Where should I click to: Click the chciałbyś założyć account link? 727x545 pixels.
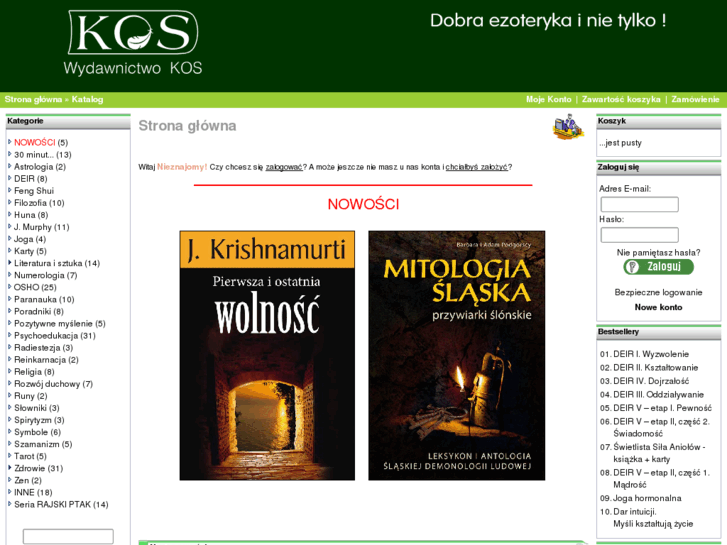click(477, 167)
